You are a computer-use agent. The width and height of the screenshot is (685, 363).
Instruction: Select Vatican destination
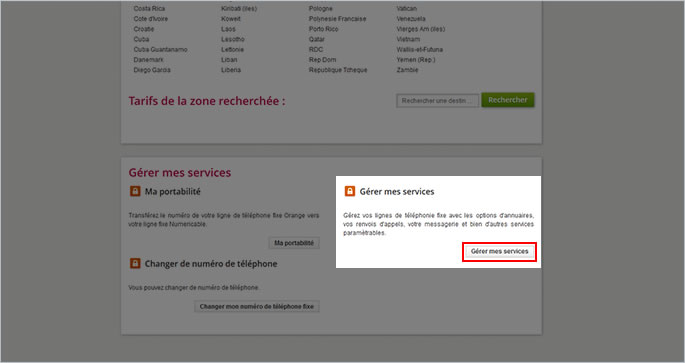pos(407,9)
